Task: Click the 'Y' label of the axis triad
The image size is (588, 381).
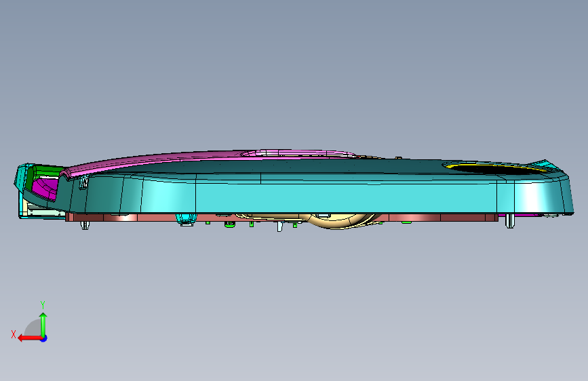Action: [x=43, y=304]
